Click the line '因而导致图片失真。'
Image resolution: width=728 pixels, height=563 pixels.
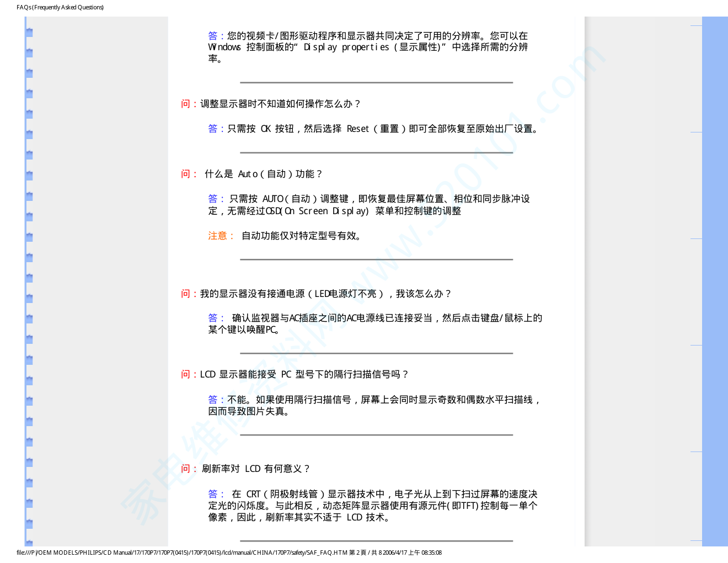(249, 411)
